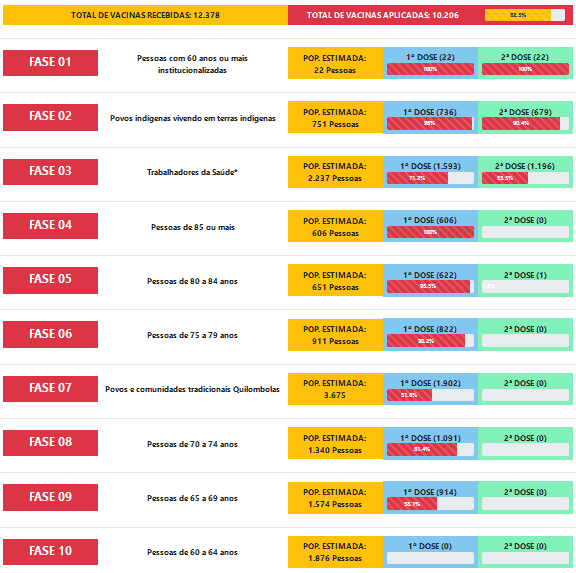Click 'Trabalhadores da Saúde*' description text

(x=192, y=172)
